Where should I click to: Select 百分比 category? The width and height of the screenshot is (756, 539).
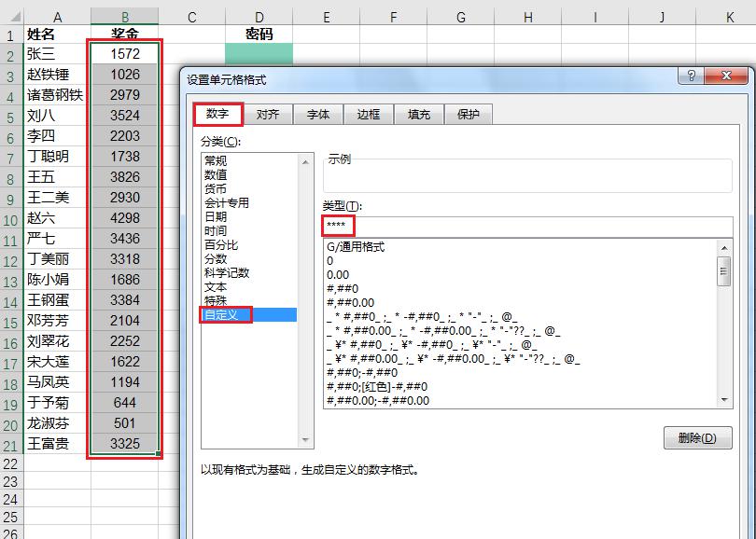pyautogui.click(x=221, y=244)
